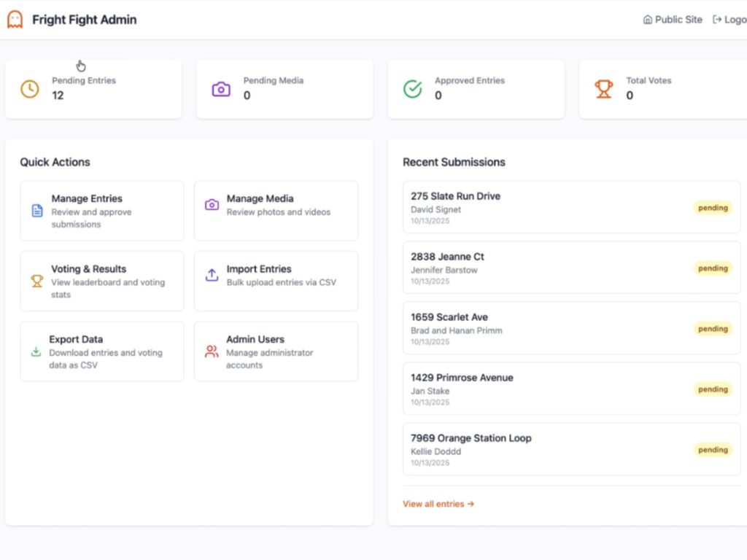Click the Total Votes label
This screenshot has width=747, height=560.
pyautogui.click(x=649, y=80)
